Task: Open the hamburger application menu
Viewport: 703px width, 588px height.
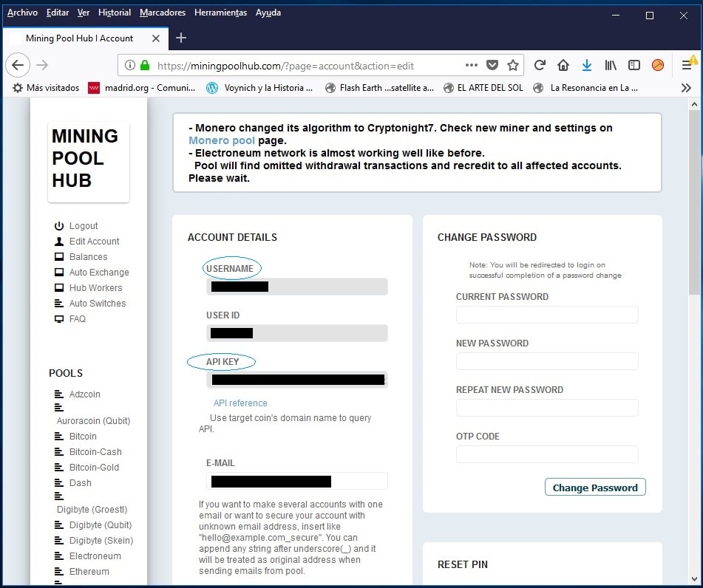Action: 687,65
